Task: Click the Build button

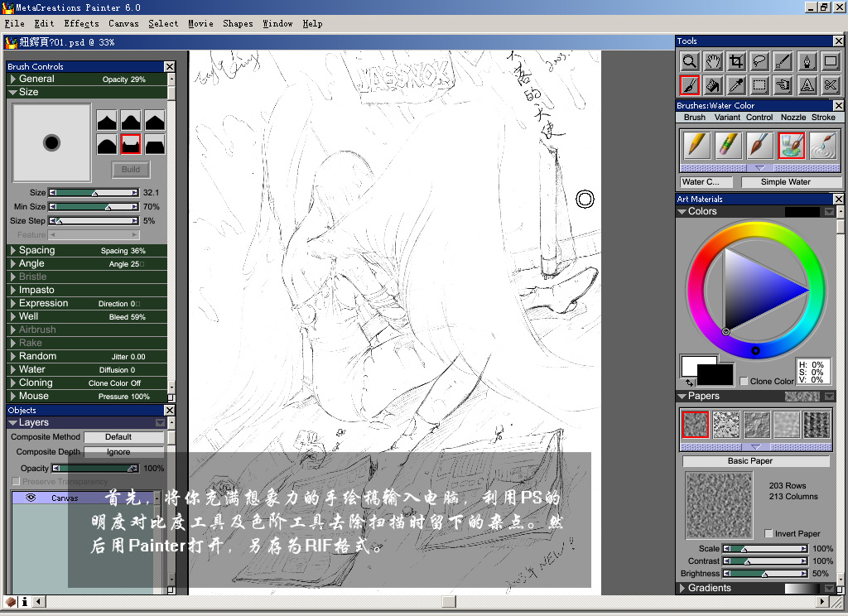Action: tap(131, 169)
